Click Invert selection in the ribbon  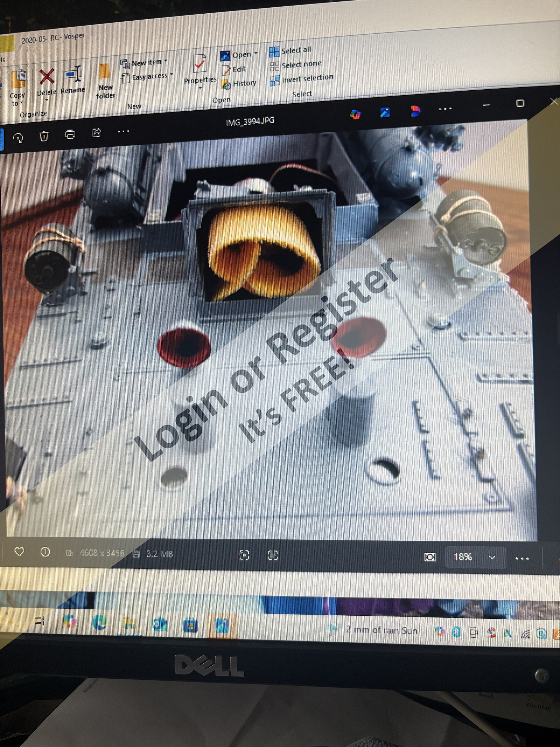click(307, 78)
